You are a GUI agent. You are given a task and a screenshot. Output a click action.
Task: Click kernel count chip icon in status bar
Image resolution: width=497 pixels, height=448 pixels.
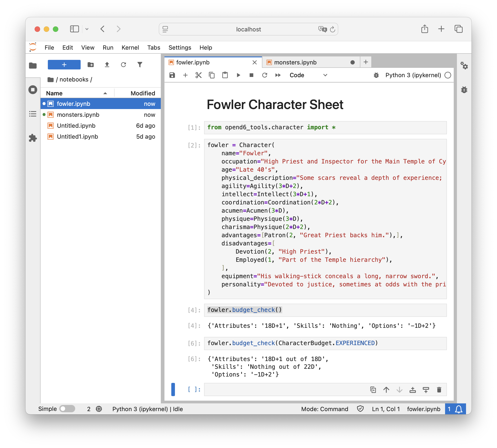tap(99, 409)
